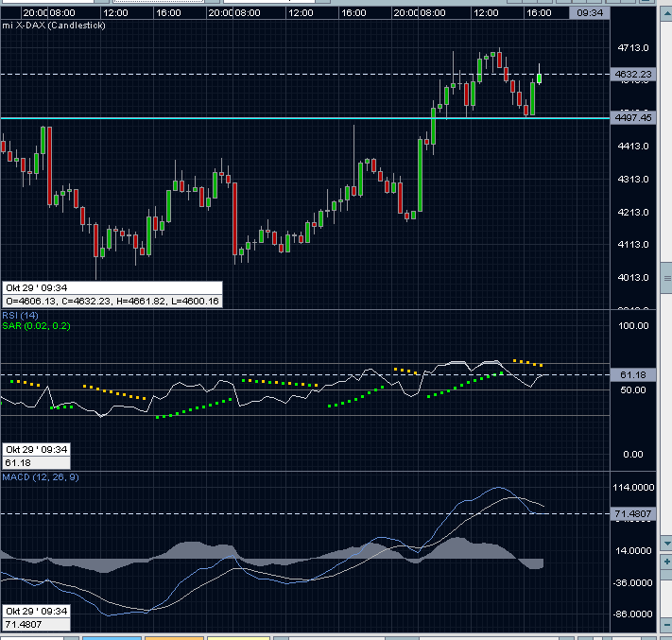Click the -86.0000 MACD axis label
This screenshot has width=672, height=640.
point(633,614)
